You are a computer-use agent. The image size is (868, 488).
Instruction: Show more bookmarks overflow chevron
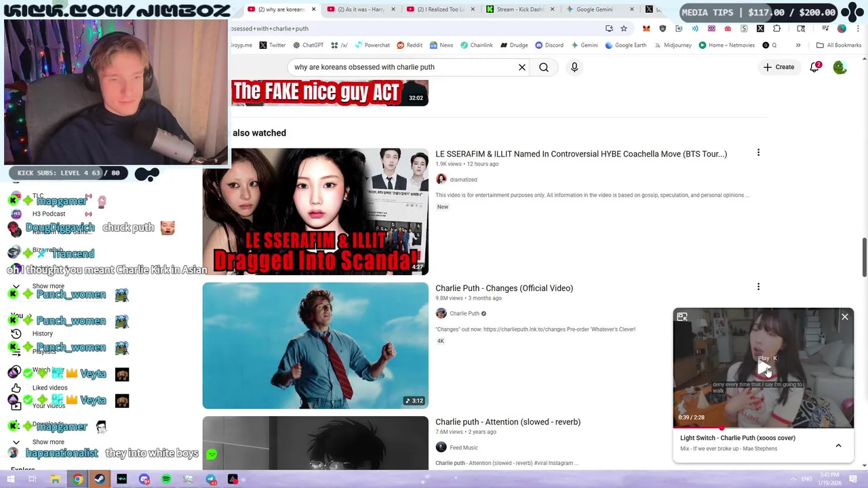[x=798, y=45]
